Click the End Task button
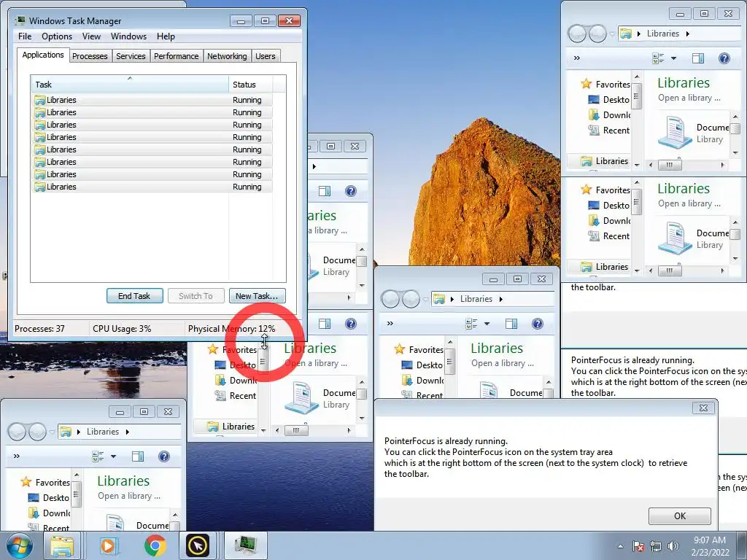747x560 pixels. pyautogui.click(x=134, y=296)
